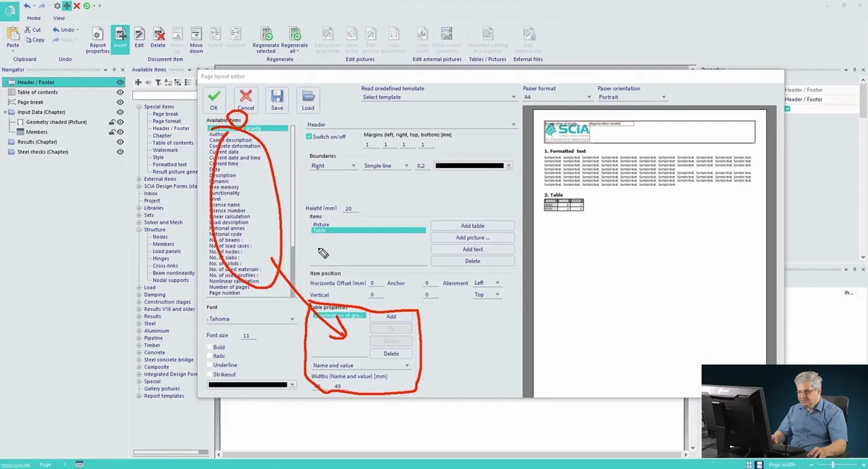Pin the Navigator panel

pos(114,70)
